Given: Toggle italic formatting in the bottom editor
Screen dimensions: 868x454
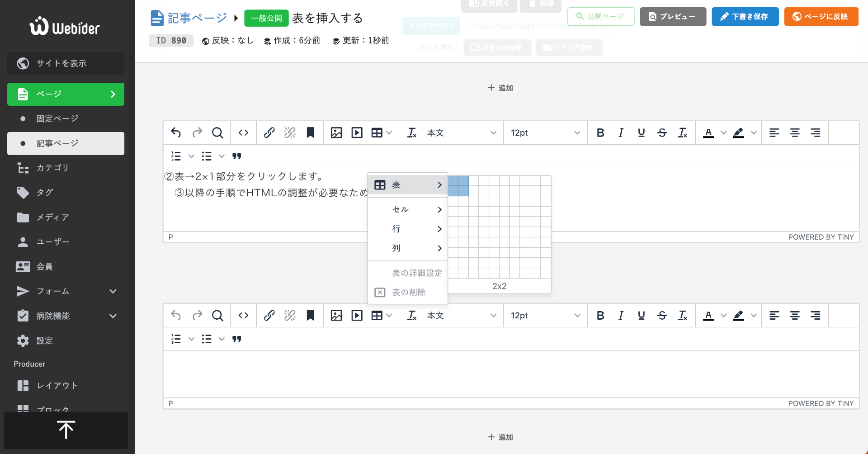Looking at the screenshot, I should 621,315.
